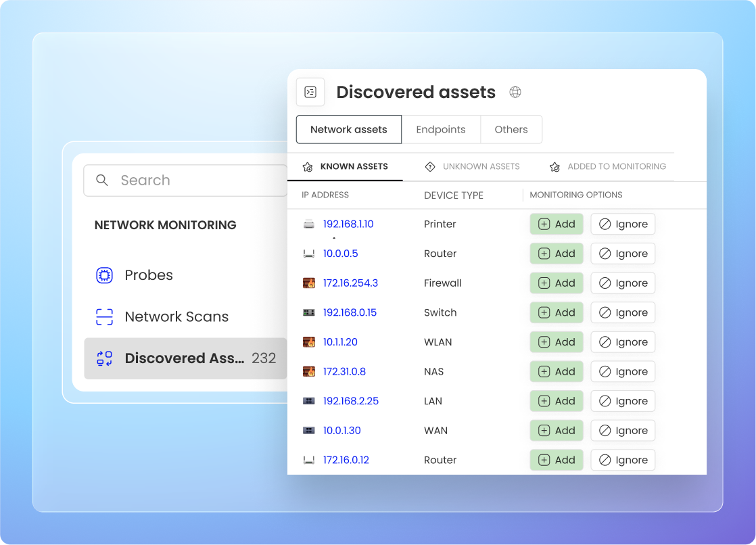Click the switch icon for 192.168.0.15
The image size is (756, 545).
pos(309,312)
